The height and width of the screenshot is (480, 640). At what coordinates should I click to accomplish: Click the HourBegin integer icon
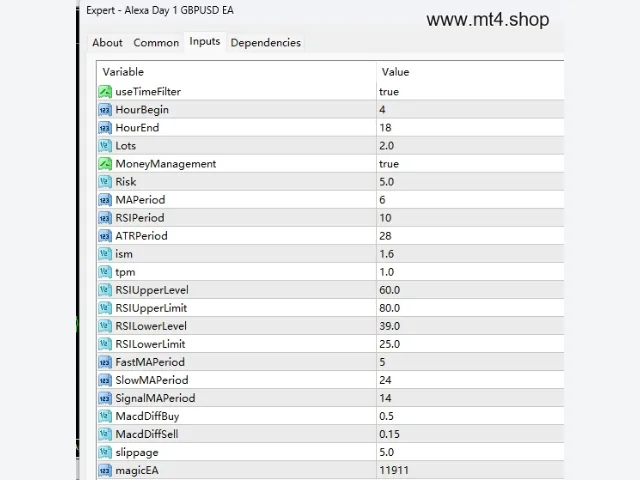(x=105, y=110)
